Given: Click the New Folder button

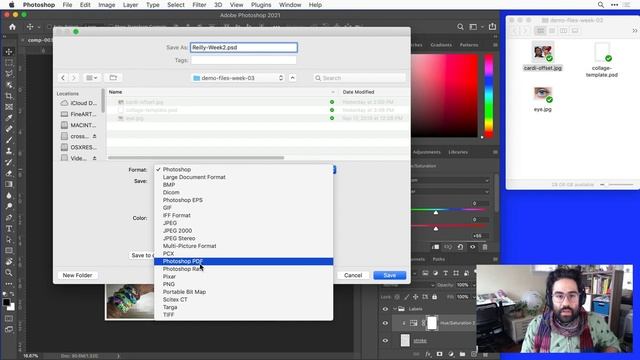Looking at the screenshot, I should pyautogui.click(x=77, y=275).
